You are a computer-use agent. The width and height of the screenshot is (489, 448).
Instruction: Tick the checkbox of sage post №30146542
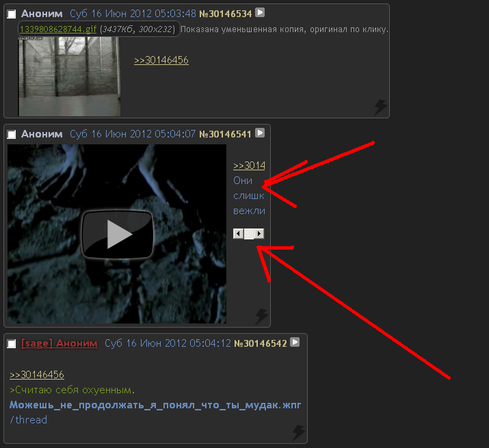(x=12, y=344)
